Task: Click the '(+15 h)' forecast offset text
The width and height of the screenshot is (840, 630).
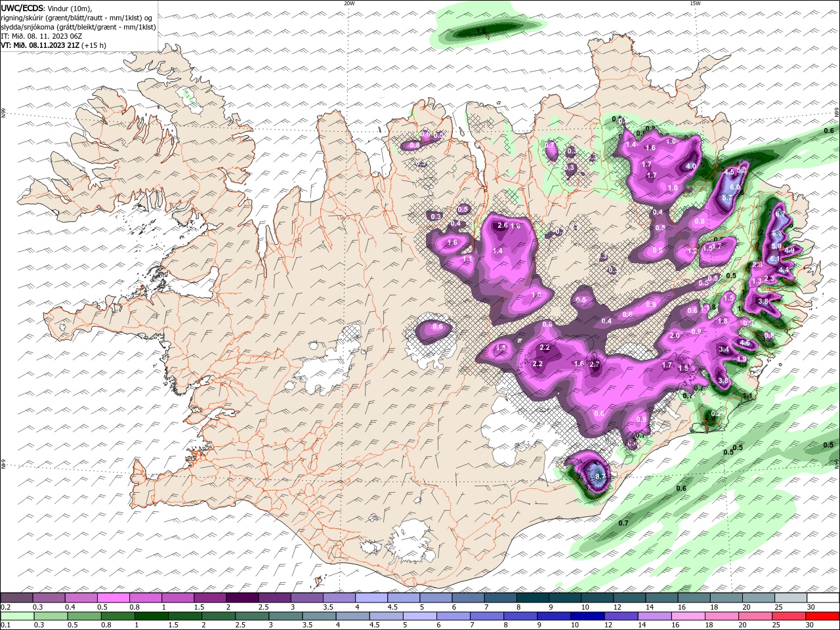Action: (x=94, y=45)
